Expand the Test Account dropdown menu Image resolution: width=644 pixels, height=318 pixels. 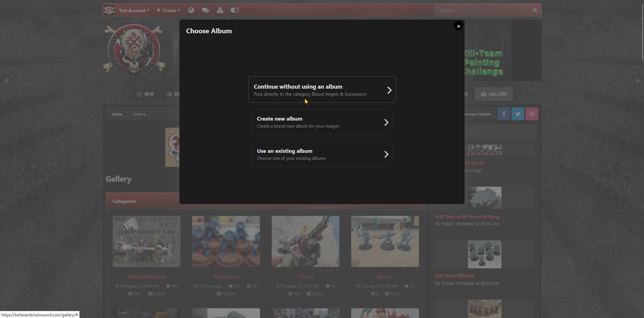[x=133, y=10]
